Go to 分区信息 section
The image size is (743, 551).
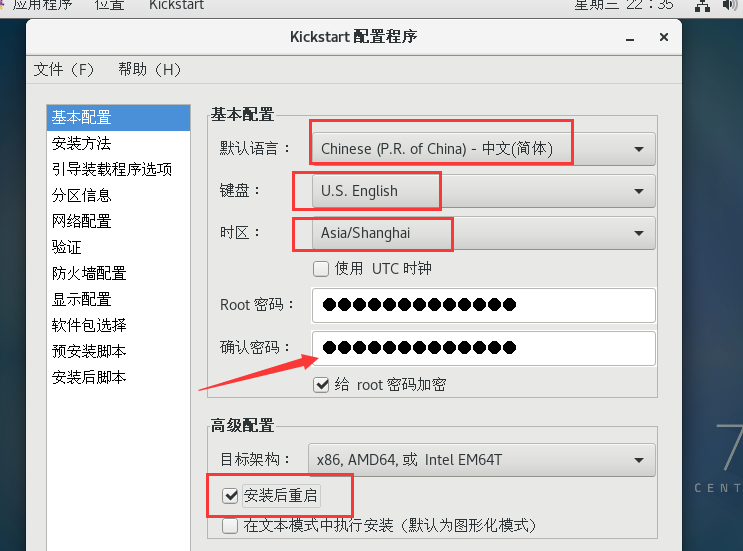tap(118, 195)
